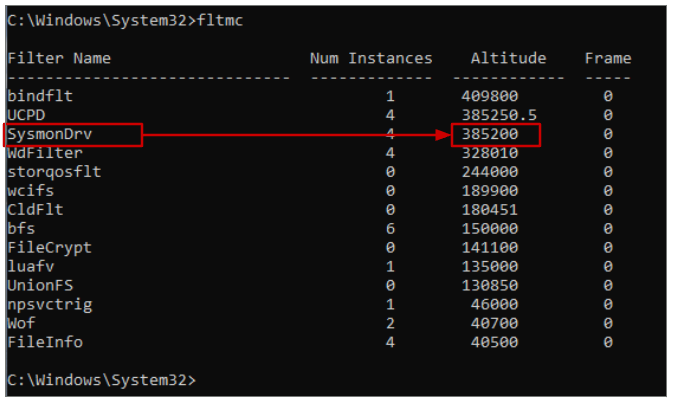Click the 'fltmc' command text
This screenshot has height=403, width=673.
(x=220, y=20)
